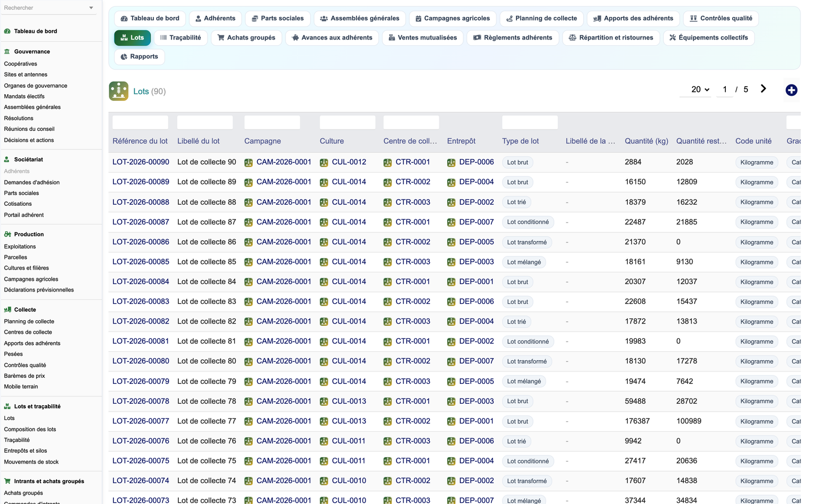Viewport: 815px width, 504px height.
Task: Click Lots et traçabilité sidebar icon
Action: click(7, 406)
